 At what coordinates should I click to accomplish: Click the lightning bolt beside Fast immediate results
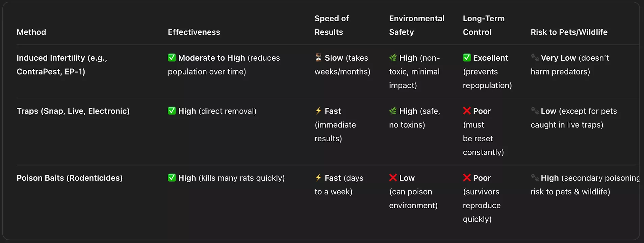[318, 111]
